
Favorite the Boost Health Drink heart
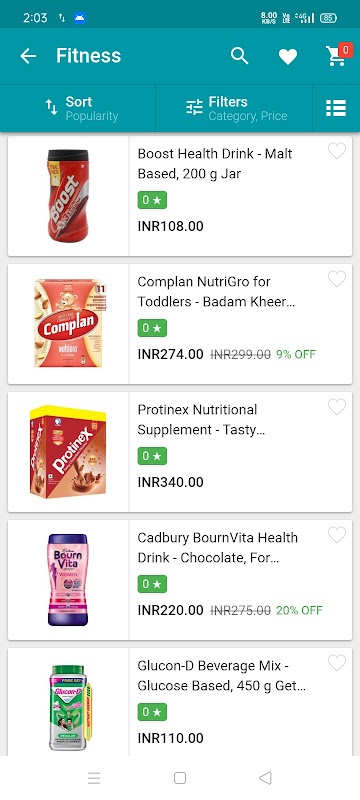(x=337, y=151)
